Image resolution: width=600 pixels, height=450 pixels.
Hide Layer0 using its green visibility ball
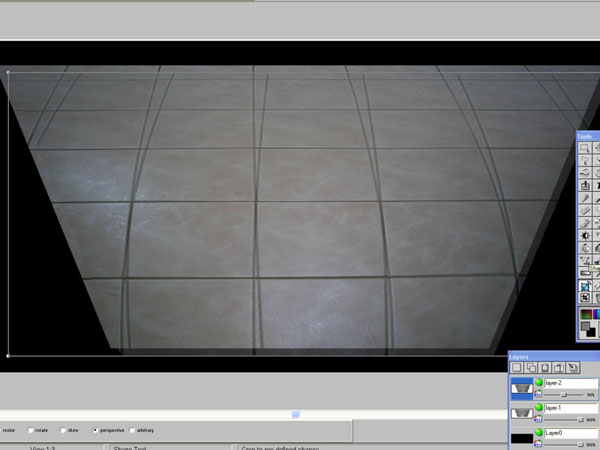[x=539, y=432]
